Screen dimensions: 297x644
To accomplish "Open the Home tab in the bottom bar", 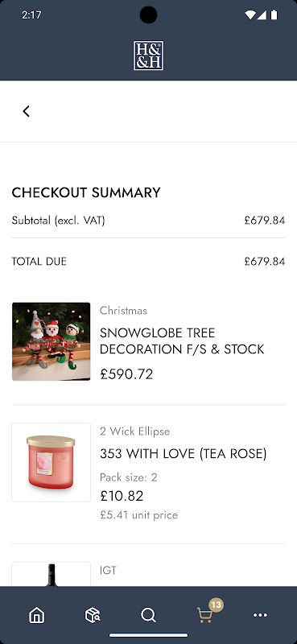I will click(36, 615).
